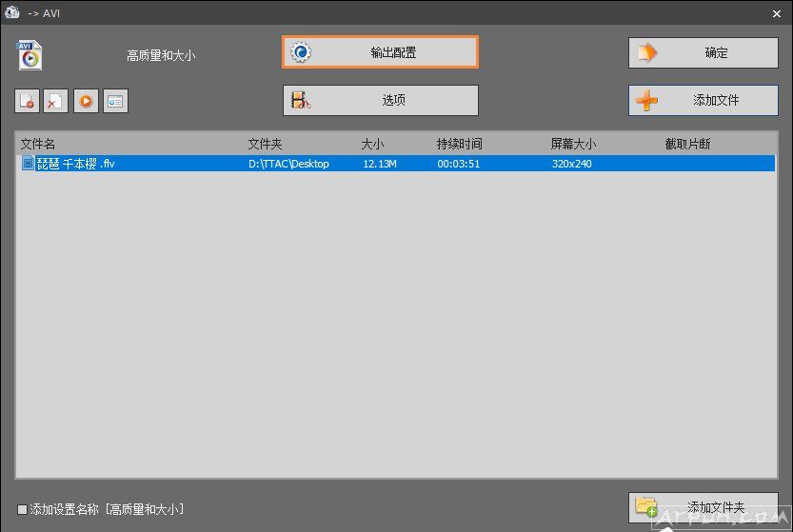Image resolution: width=793 pixels, height=532 pixels.
Task: Click the 截取片断 column header
Action: tap(687, 144)
